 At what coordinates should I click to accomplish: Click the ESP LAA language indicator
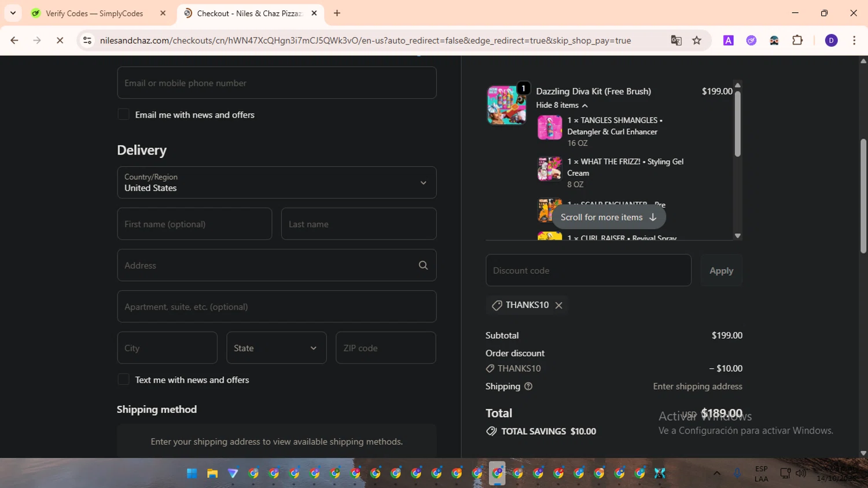coord(762,474)
